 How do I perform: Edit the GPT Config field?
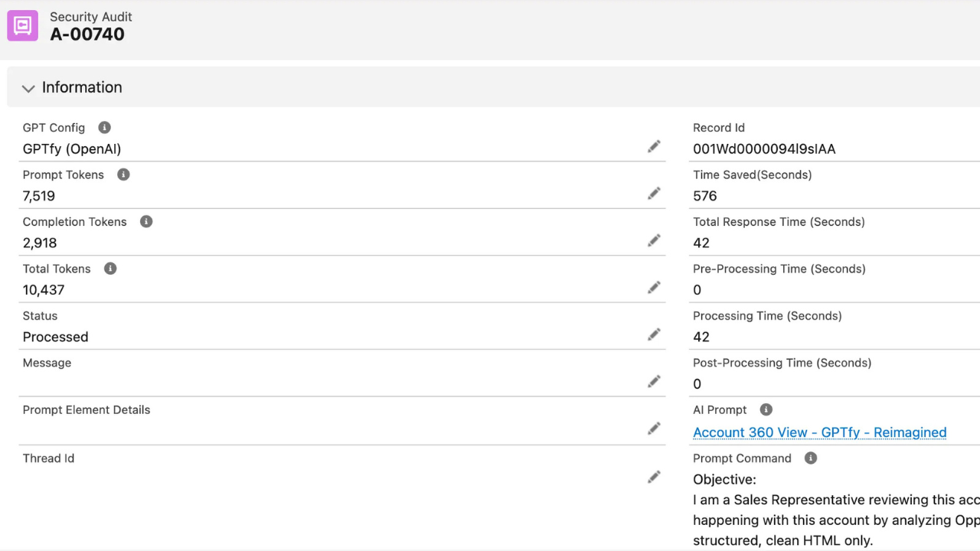click(653, 147)
